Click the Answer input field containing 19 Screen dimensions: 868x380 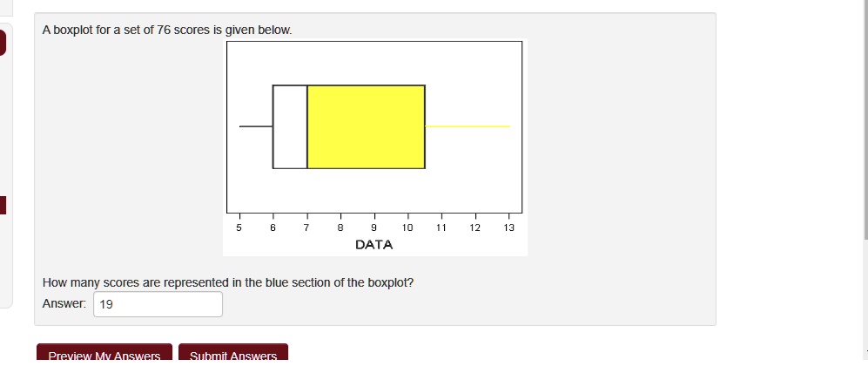click(x=158, y=304)
